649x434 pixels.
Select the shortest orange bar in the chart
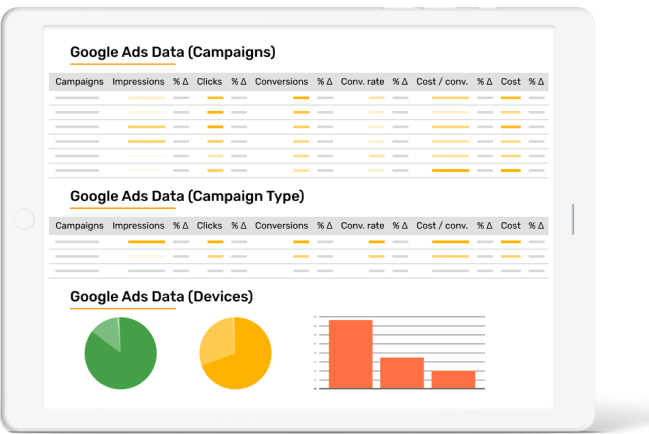tap(453, 379)
